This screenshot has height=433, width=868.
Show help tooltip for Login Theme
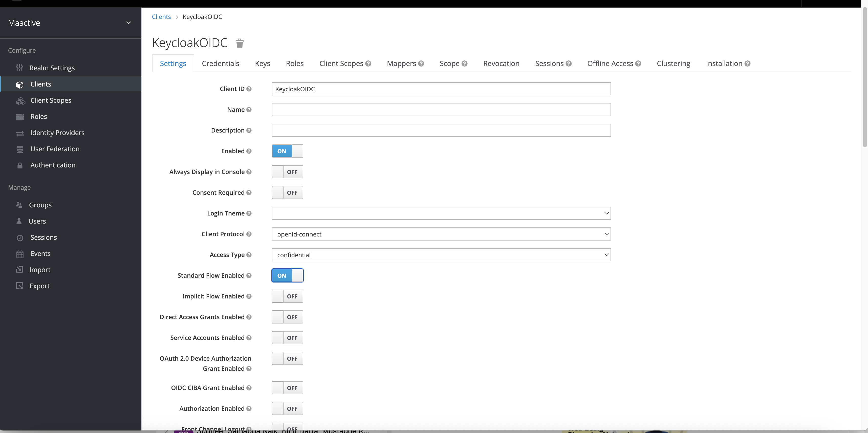[249, 213]
